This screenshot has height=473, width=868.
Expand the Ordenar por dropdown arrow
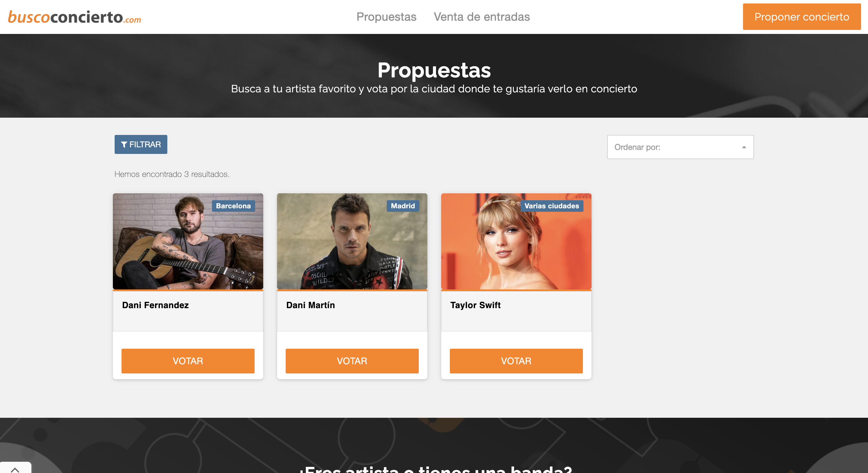(x=744, y=147)
